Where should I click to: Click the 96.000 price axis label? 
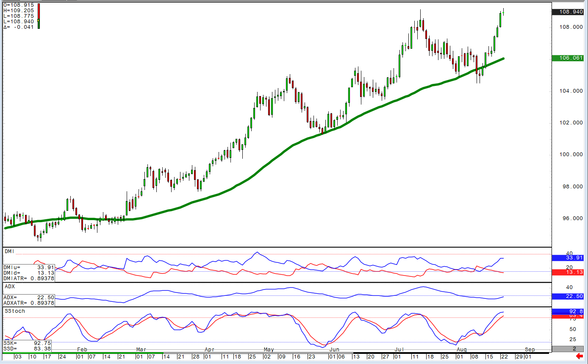[x=570, y=218]
